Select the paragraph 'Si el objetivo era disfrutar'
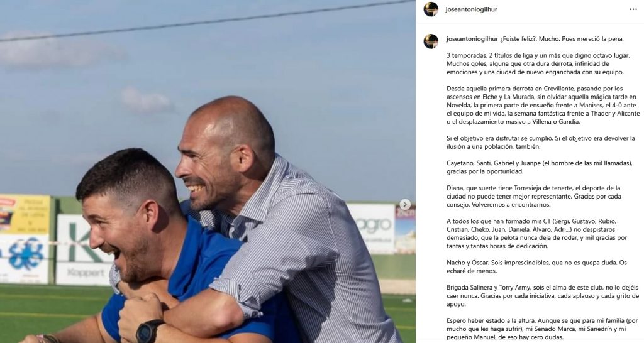 pos(540,143)
